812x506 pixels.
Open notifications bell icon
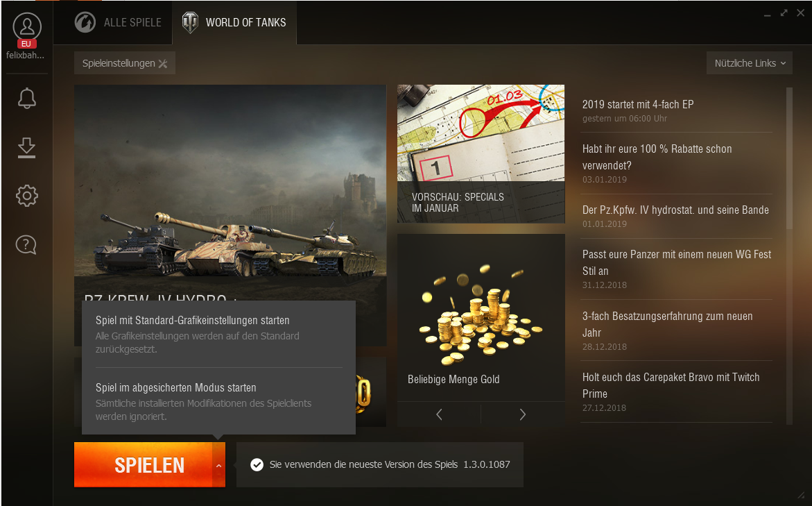click(x=27, y=98)
